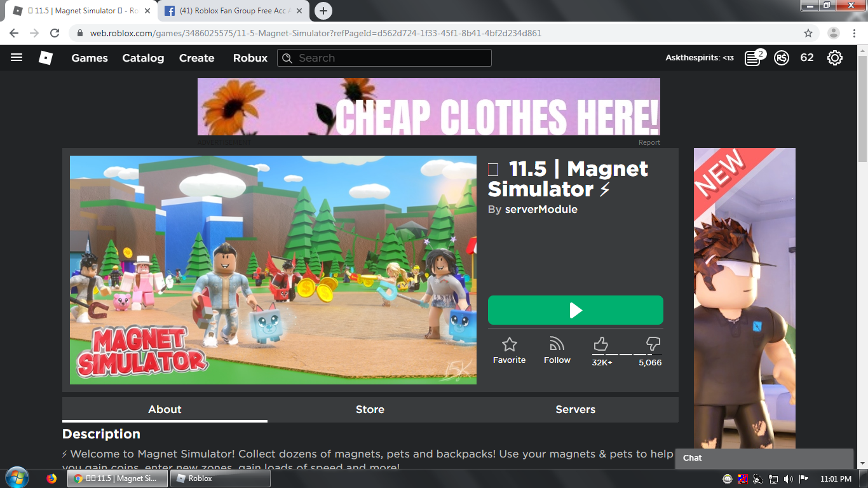
Task: Open the Robux menu item
Action: pos(250,58)
